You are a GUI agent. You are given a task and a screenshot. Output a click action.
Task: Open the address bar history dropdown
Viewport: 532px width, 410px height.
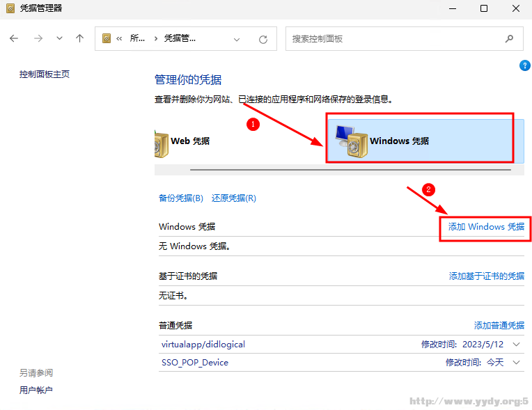tap(237, 40)
